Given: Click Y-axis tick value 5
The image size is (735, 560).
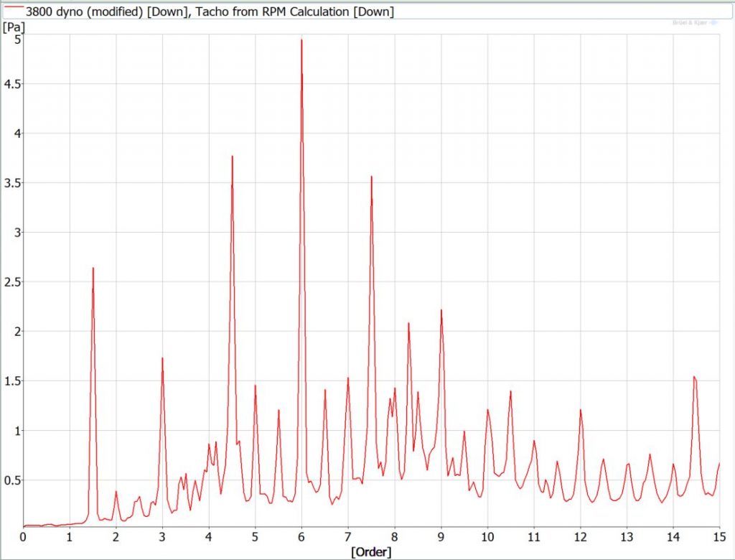Looking at the screenshot, I should coord(17,39).
